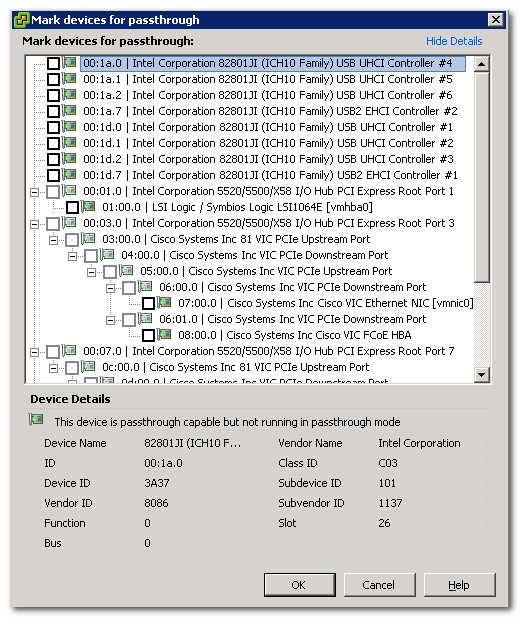
Task: Select row 00:1d.2 USB UHCI Controller #3 text
Action: (268, 159)
